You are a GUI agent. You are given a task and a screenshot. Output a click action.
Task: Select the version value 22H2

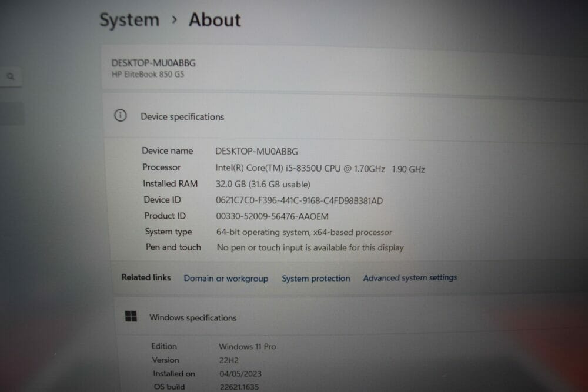229,360
